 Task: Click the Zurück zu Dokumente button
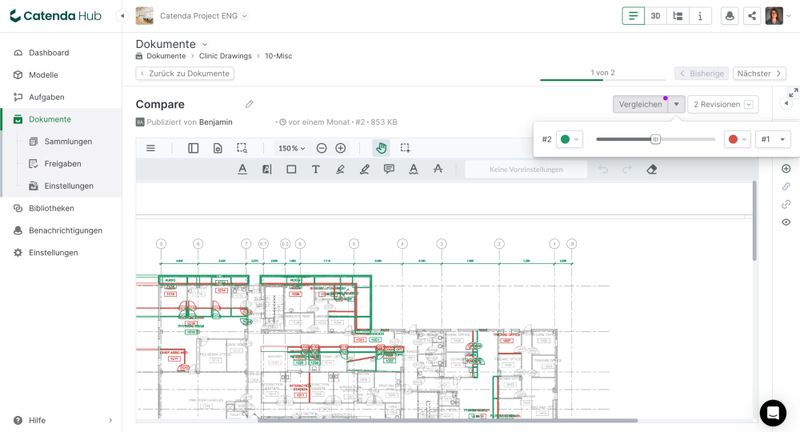pos(185,73)
